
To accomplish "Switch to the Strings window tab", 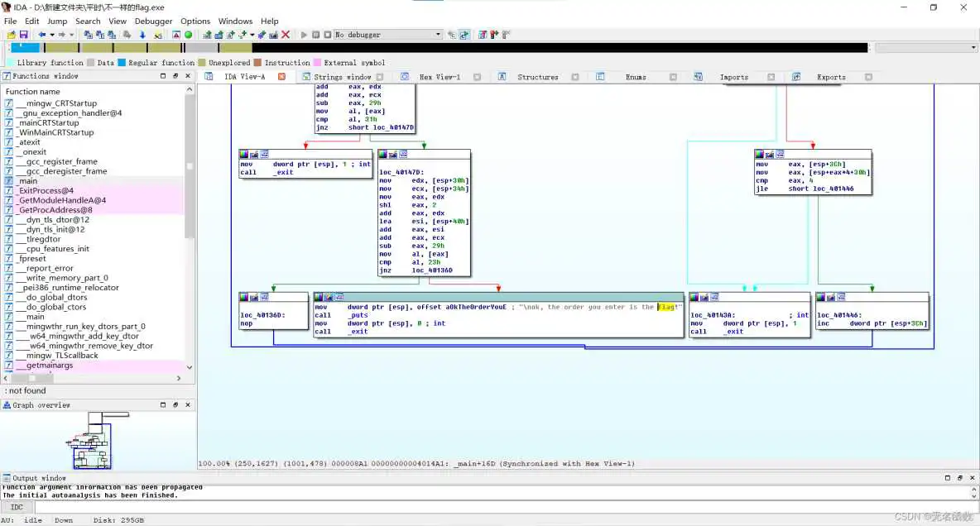I will (x=341, y=77).
